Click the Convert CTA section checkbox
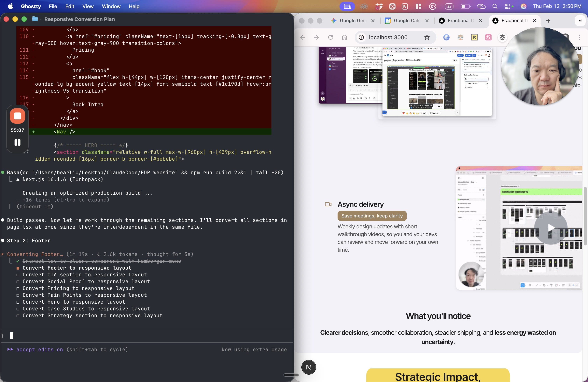 pyautogui.click(x=18, y=275)
